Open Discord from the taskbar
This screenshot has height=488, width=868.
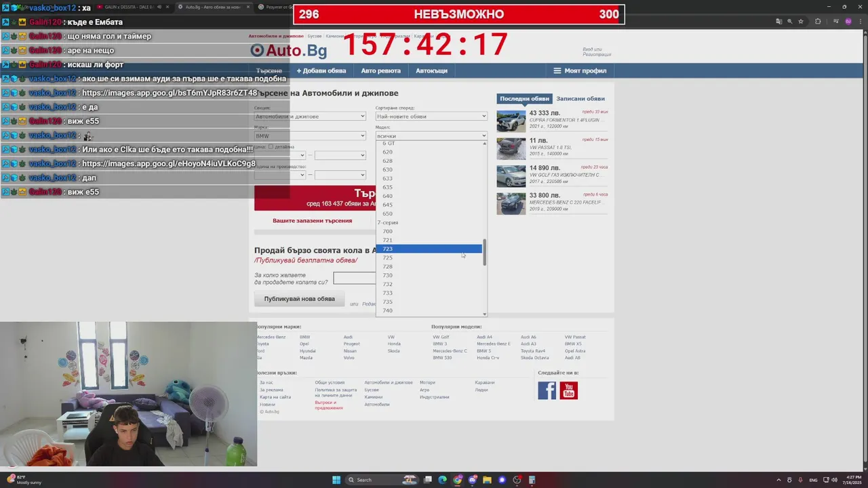(x=473, y=480)
